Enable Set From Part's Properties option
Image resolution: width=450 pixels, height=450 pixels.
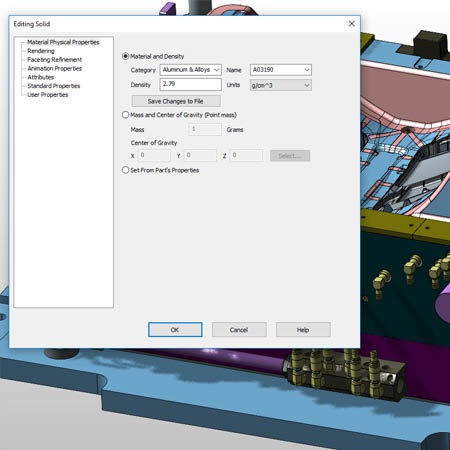[x=125, y=170]
